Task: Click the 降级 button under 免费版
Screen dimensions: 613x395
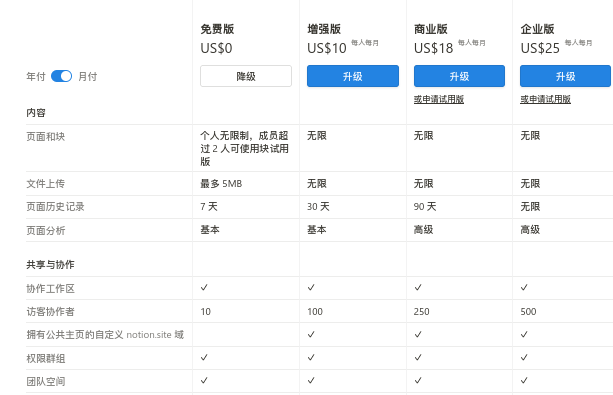Action: 246,76
